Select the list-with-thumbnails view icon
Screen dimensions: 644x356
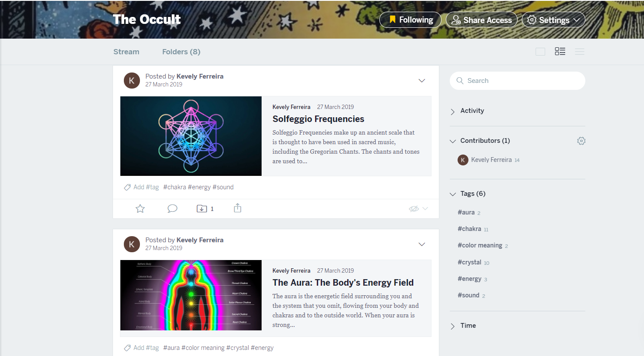[560, 52]
